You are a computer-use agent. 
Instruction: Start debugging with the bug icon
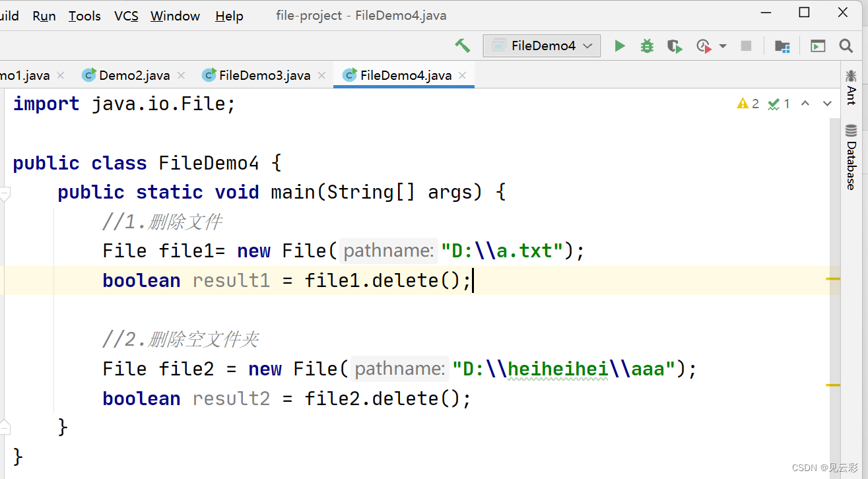coord(647,46)
